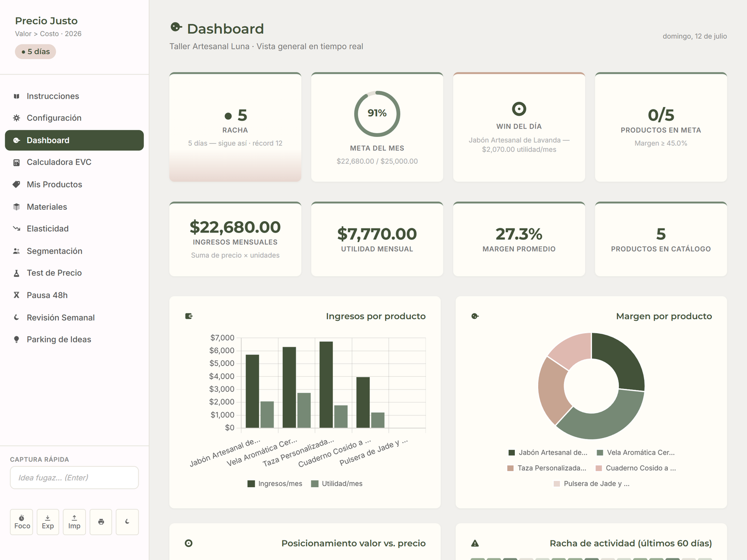747x560 pixels.
Task: Click the tallest dark bar for Taza Personalizada
Action: [x=326, y=384]
